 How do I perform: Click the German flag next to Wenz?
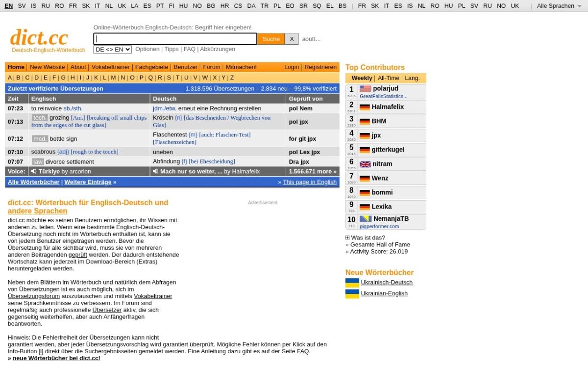point(365,178)
